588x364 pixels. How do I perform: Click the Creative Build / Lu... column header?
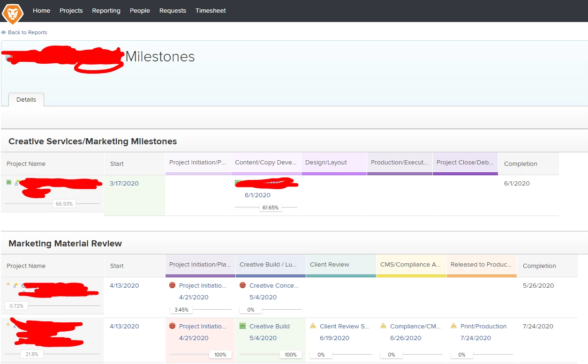tap(271, 266)
